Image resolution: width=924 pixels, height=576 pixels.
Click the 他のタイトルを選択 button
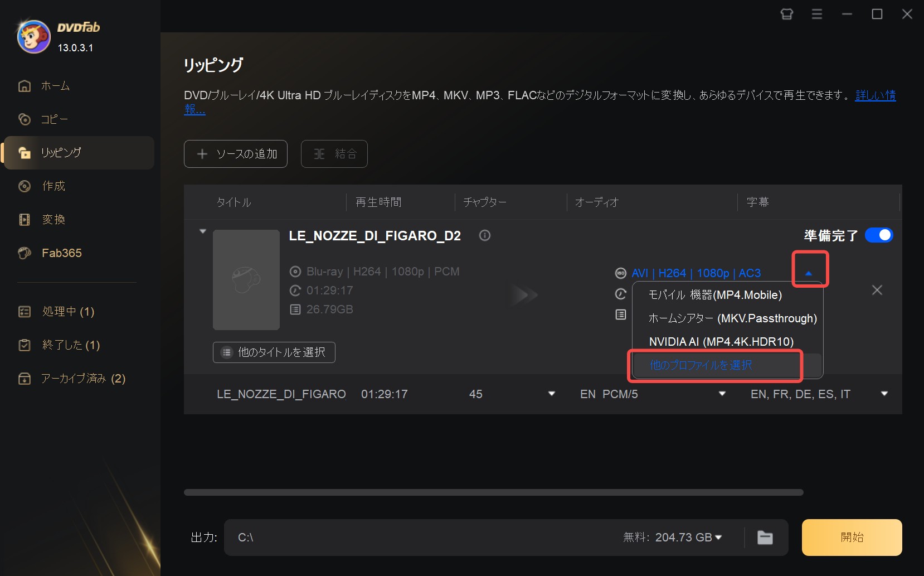click(274, 352)
